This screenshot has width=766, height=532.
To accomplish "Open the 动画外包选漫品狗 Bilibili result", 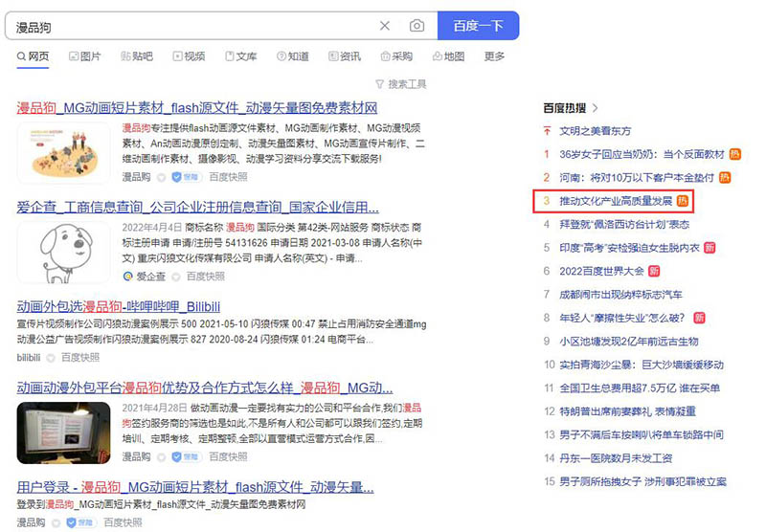I will (118, 306).
